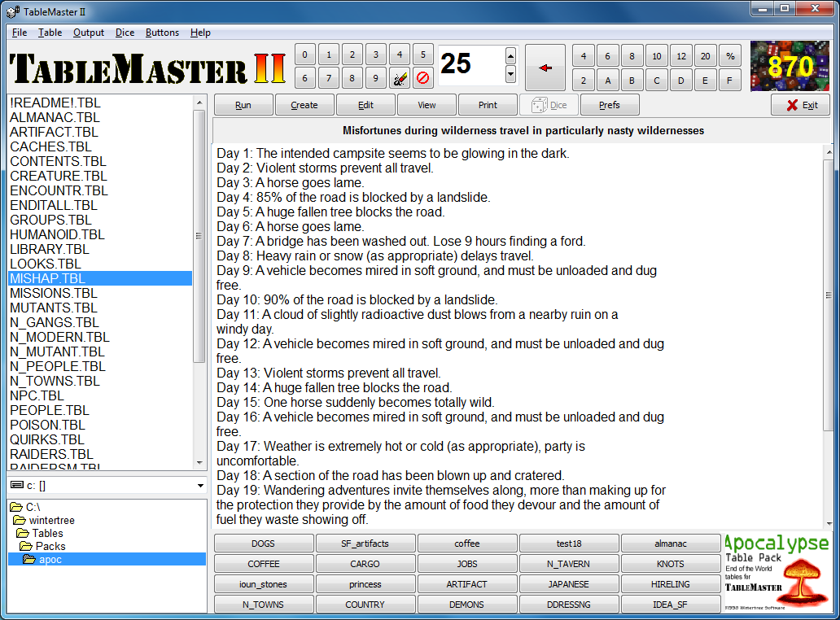840x620 pixels.
Task: Open the Buttons menu
Action: pos(162,33)
